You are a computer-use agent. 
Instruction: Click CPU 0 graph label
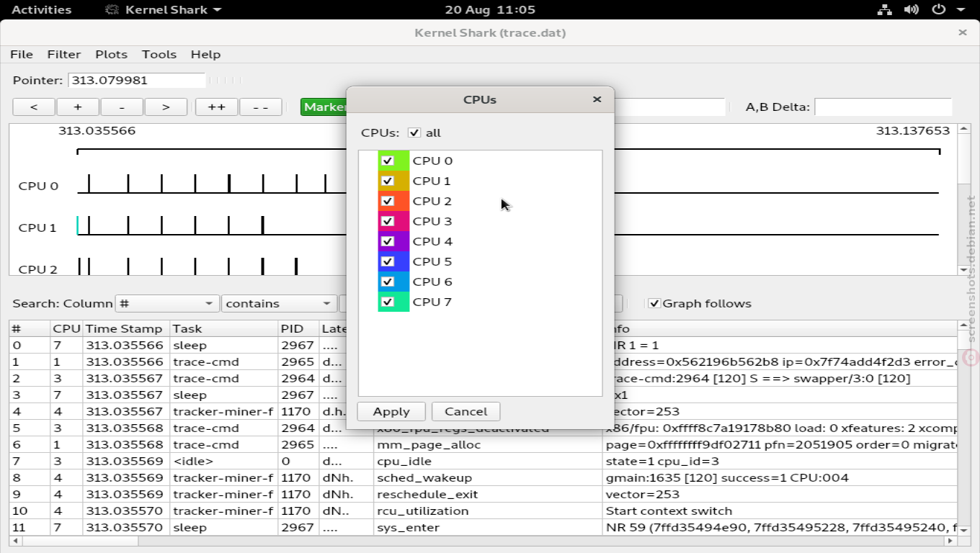[x=38, y=186]
